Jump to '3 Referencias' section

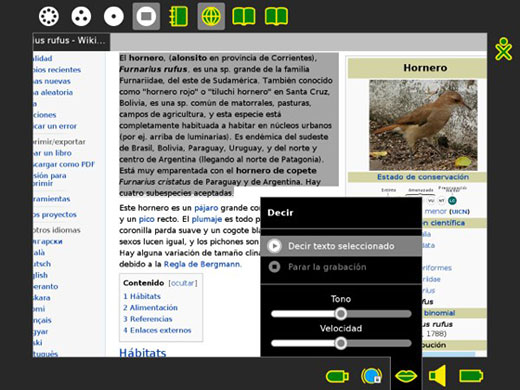(x=148, y=319)
